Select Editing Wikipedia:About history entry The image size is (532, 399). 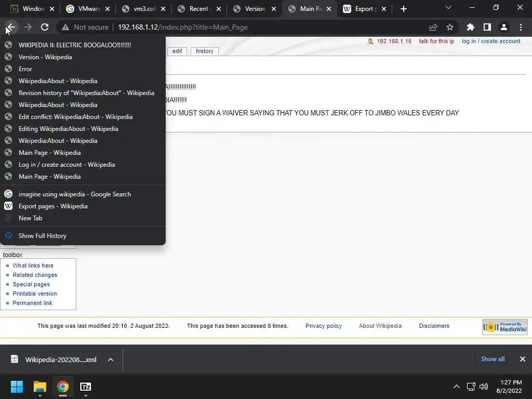(83, 129)
